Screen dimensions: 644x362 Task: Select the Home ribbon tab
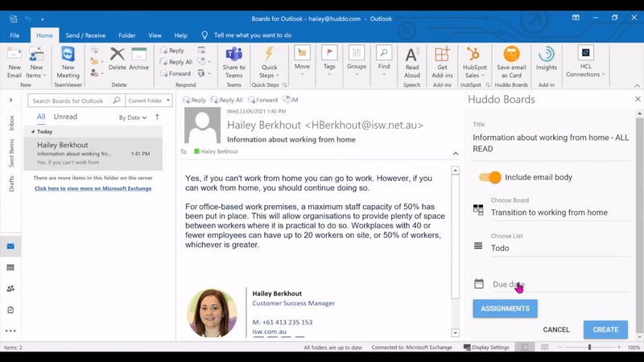tap(44, 35)
